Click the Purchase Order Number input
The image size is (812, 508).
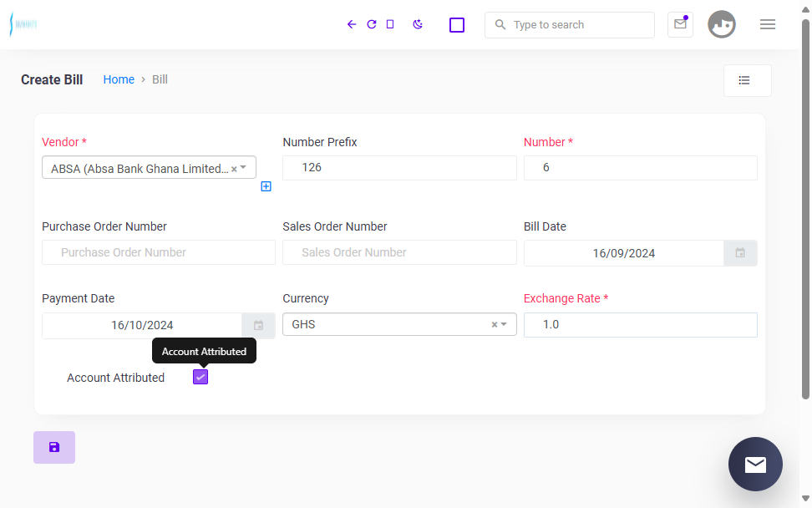pos(159,252)
